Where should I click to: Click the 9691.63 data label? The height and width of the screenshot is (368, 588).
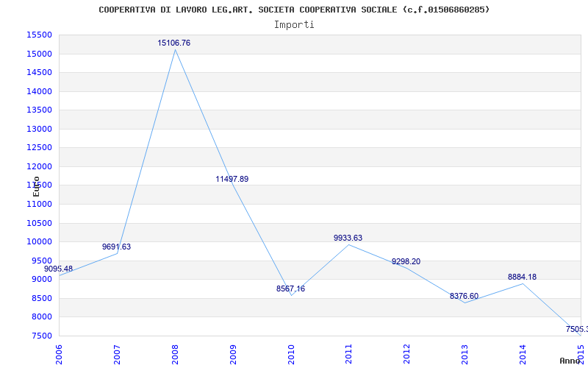[117, 247]
